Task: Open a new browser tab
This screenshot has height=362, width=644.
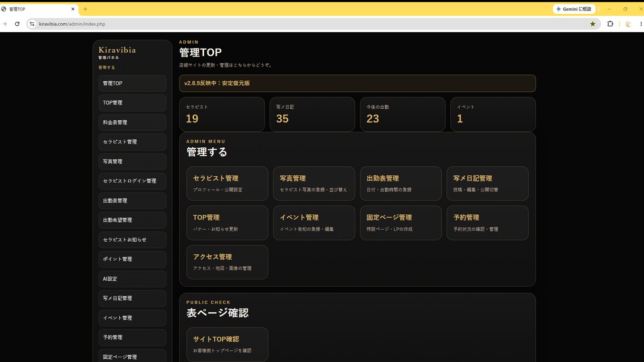Action: (86, 9)
